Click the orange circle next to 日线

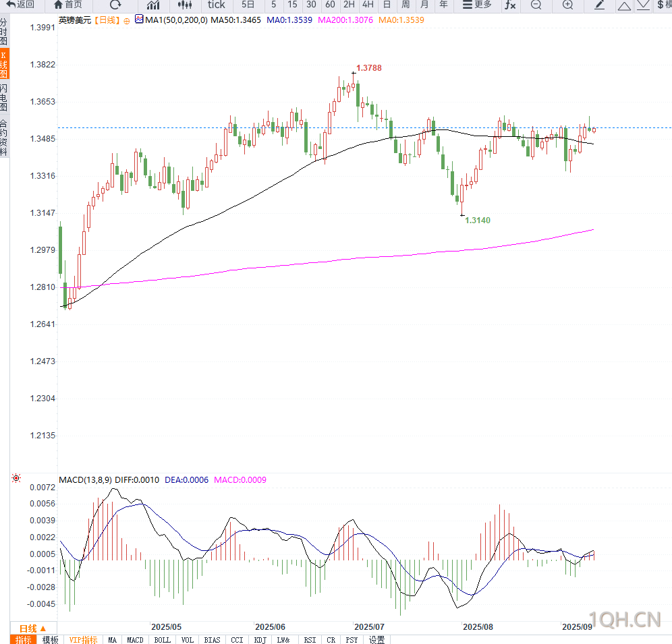click(x=126, y=21)
